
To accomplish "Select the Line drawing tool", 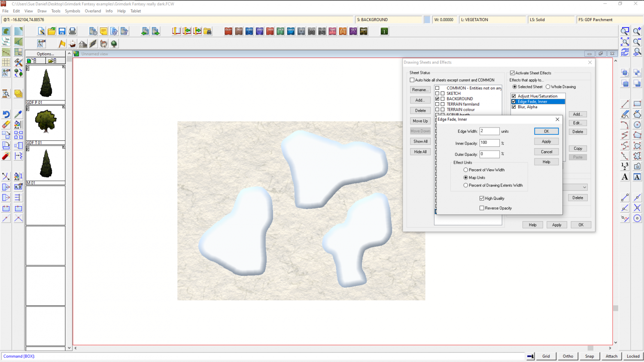I will click(625, 104).
